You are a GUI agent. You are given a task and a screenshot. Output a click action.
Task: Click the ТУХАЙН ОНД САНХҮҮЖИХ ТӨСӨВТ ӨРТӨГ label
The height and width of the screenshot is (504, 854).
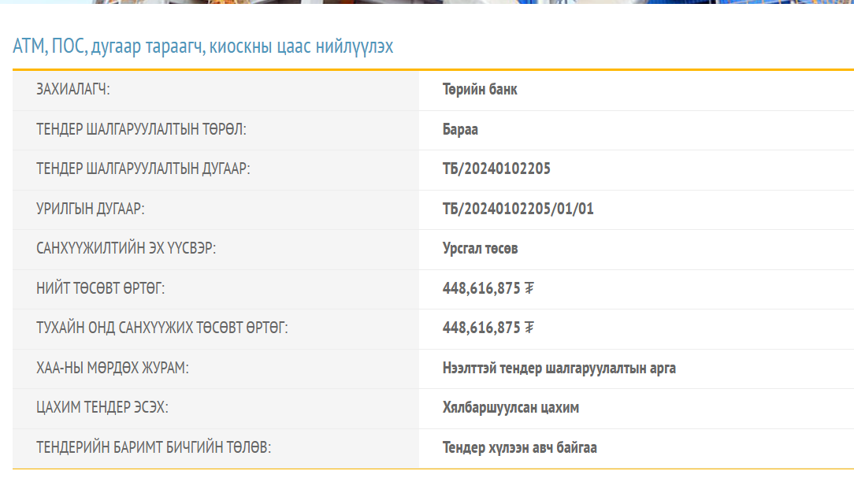tap(162, 328)
